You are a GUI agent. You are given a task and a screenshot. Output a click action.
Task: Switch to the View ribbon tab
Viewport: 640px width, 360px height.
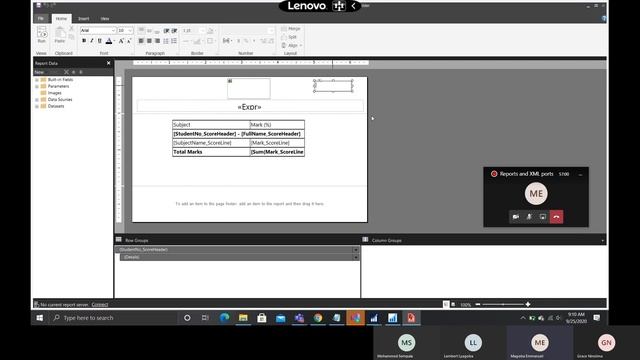pyautogui.click(x=105, y=18)
